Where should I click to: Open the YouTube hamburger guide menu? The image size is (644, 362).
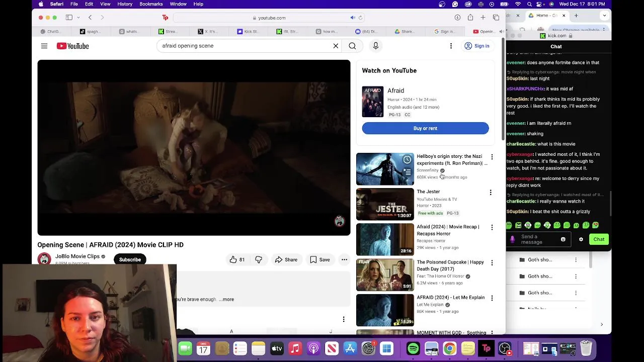(x=44, y=46)
